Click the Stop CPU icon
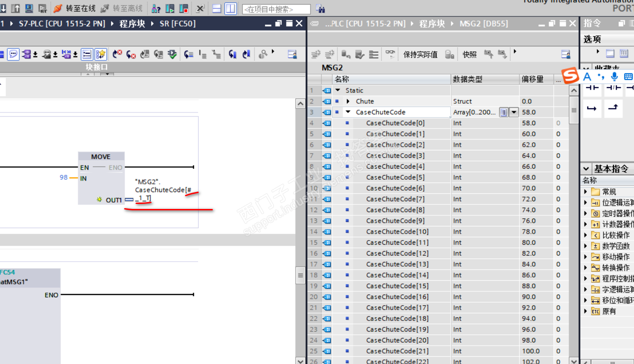This screenshot has width=634, height=364. [x=184, y=8]
